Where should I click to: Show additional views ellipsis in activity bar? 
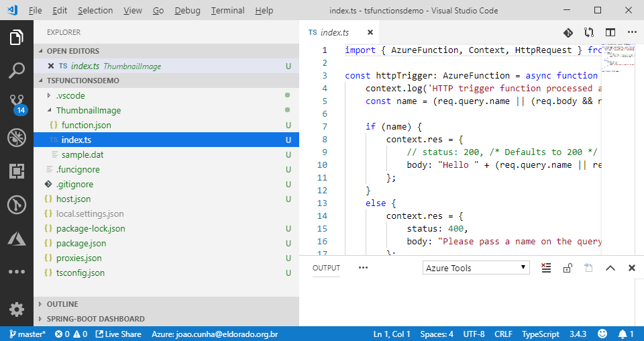[x=16, y=272]
